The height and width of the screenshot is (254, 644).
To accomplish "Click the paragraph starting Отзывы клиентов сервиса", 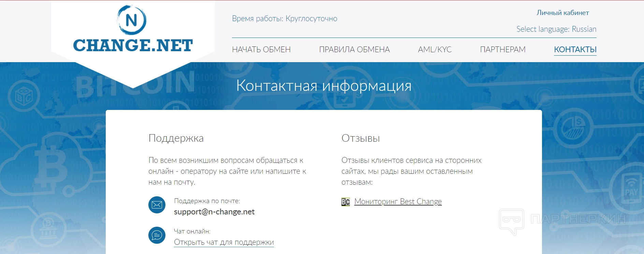I will coord(411,171).
